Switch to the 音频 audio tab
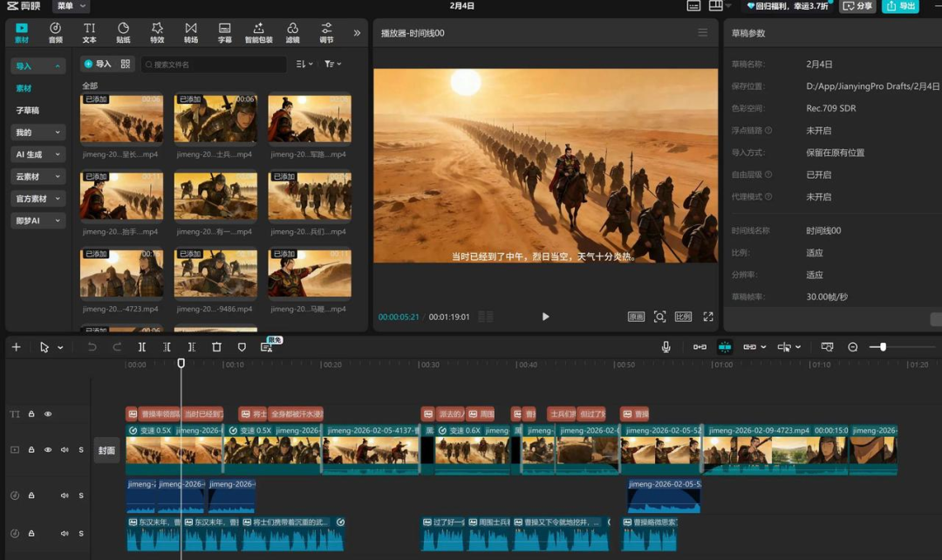Image resolution: width=942 pixels, height=560 pixels. coord(55,32)
